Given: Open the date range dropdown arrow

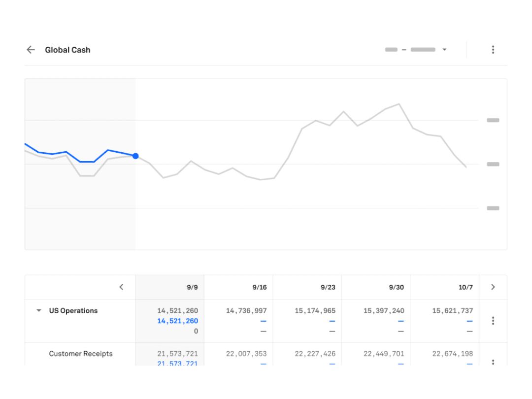Looking at the screenshot, I should (x=444, y=50).
